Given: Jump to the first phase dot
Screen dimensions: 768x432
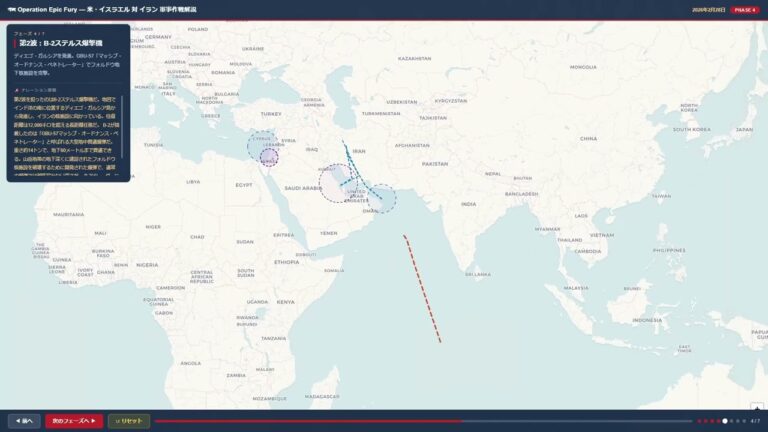Looking at the screenshot, I should 698,421.
